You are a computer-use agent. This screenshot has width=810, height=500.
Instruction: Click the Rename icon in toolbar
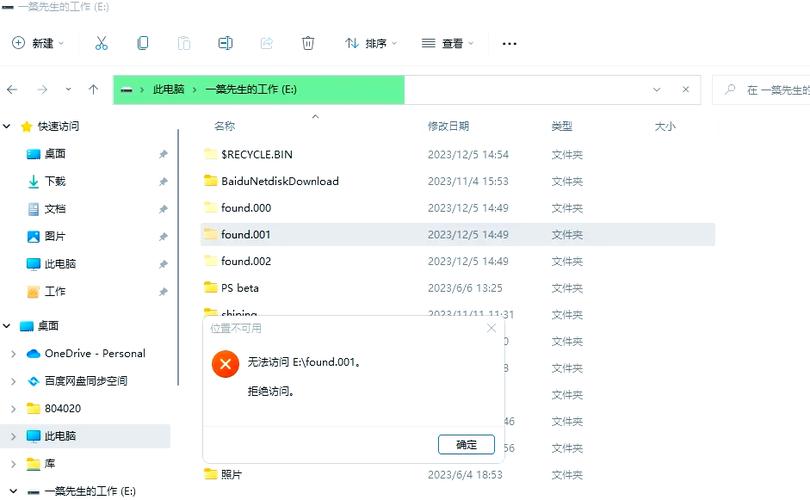click(225, 43)
